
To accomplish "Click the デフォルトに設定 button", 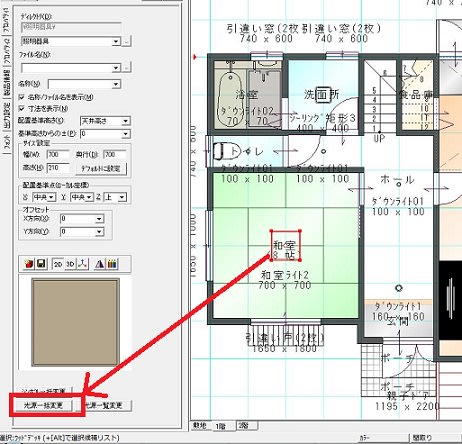I will (101, 168).
